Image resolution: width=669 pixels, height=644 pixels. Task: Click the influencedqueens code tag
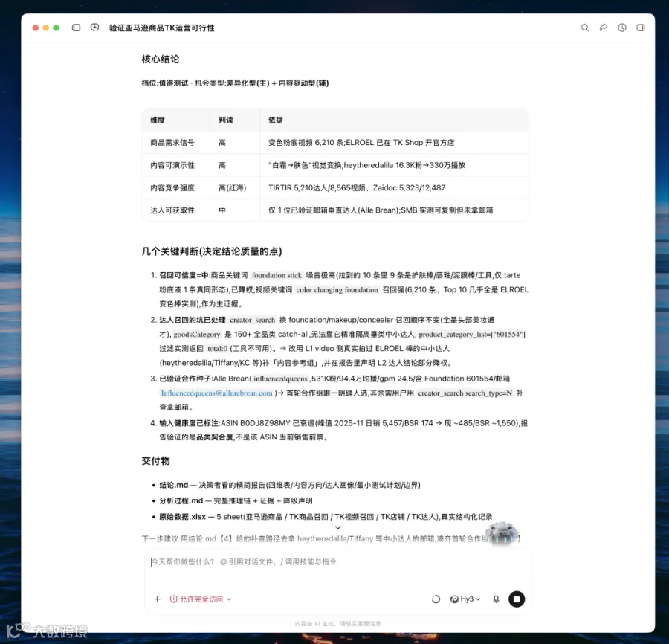click(280, 379)
